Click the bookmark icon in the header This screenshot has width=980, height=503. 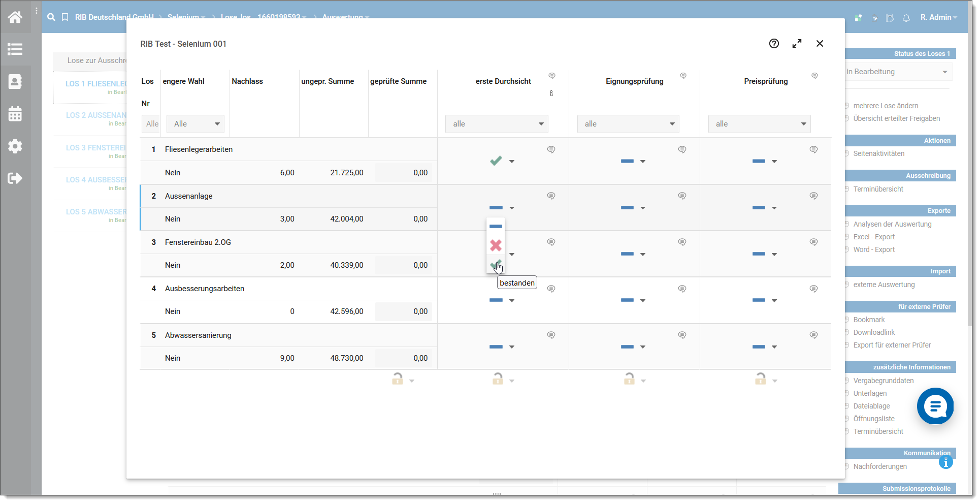[x=65, y=17]
